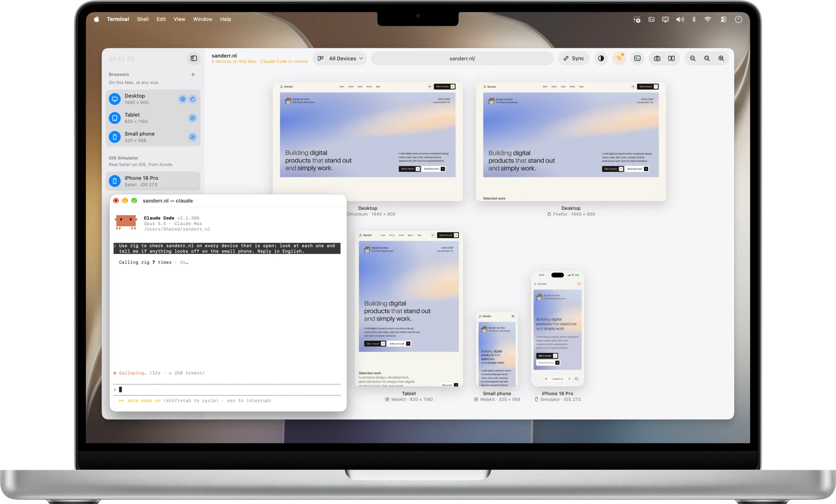The image size is (836, 504).
Task: Click 'Simulator · iOS 27.0' label
Action: click(x=561, y=400)
